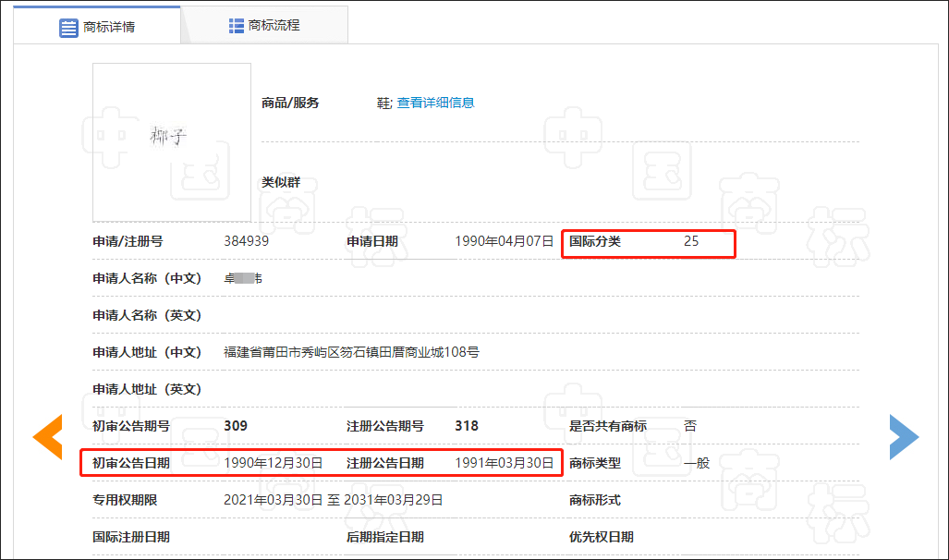This screenshot has height=560, width=949.
Task: Click the 注册公告日期 label
Action: coord(385,463)
